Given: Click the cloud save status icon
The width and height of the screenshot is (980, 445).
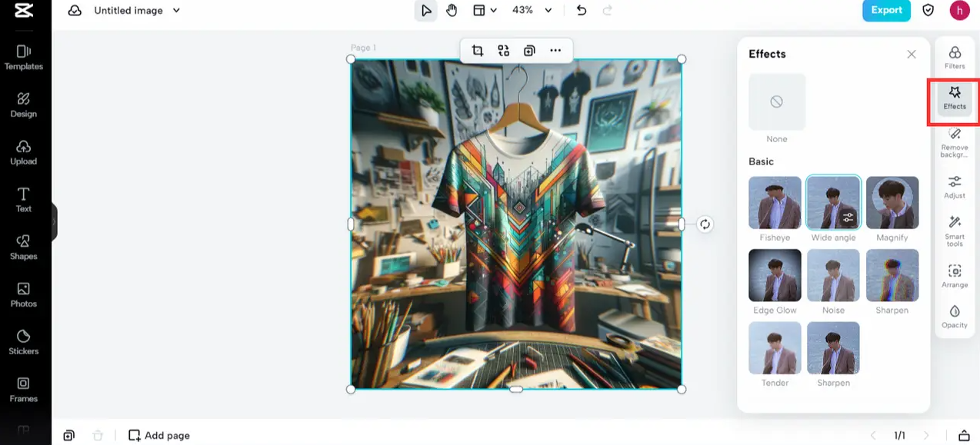Looking at the screenshot, I should pos(75,11).
